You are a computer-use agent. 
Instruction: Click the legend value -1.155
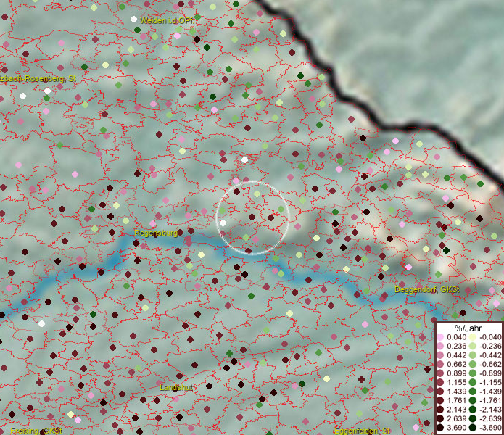pos(490,382)
